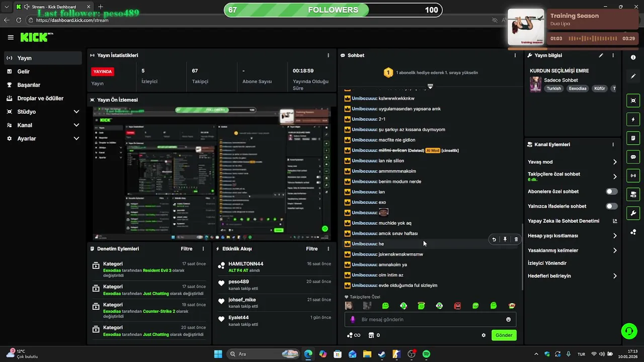Open the green headset support button
644x362 pixels.
pyautogui.click(x=629, y=331)
